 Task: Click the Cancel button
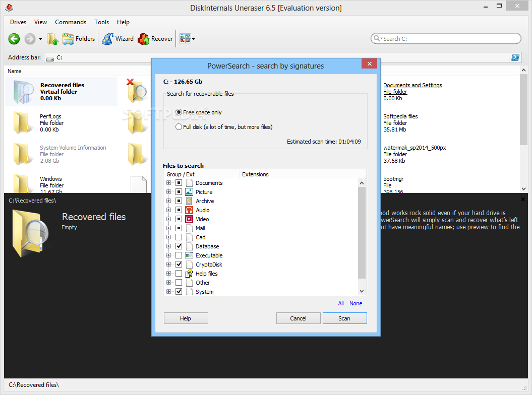298,318
